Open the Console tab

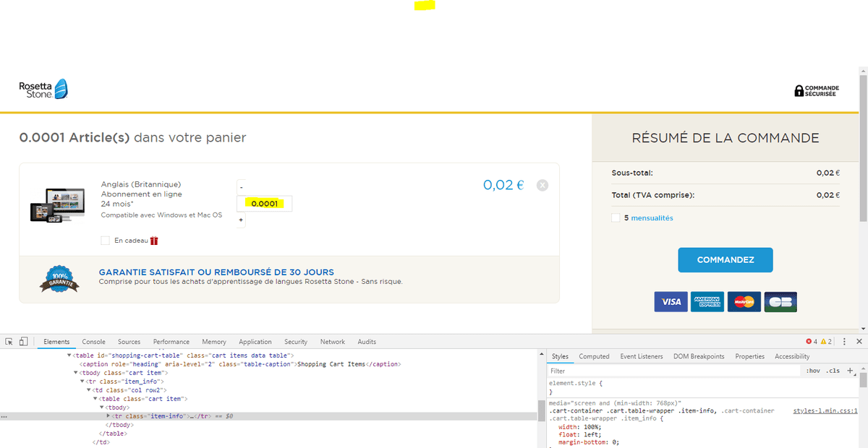click(93, 342)
